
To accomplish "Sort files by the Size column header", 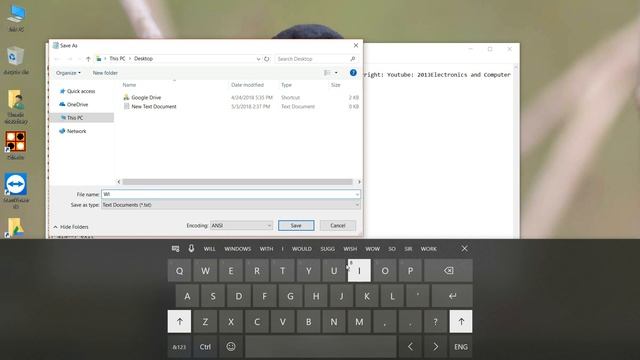I will coord(336,85).
